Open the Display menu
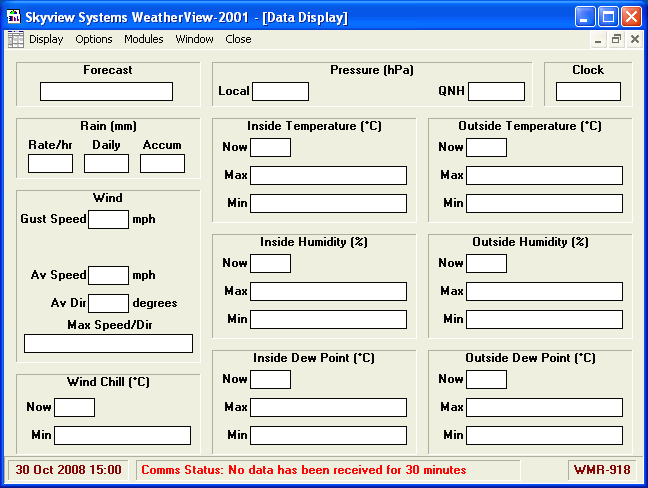The height and width of the screenshot is (488, 648). [46, 39]
